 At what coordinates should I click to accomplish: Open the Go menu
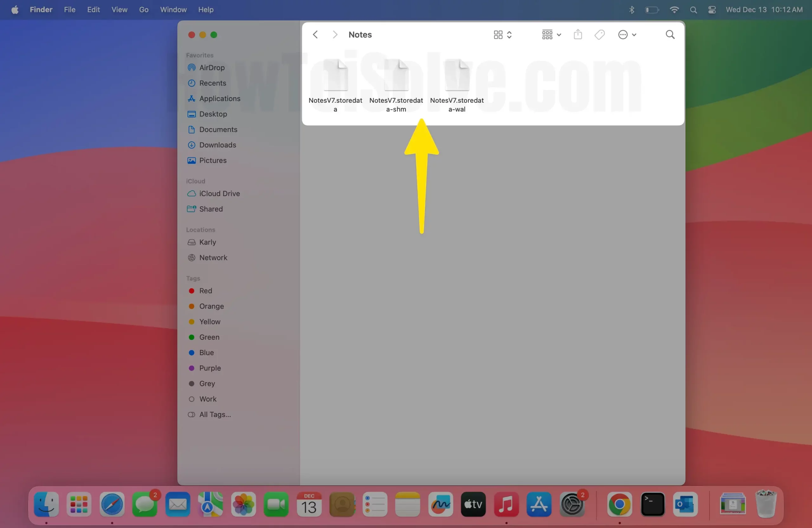point(144,10)
